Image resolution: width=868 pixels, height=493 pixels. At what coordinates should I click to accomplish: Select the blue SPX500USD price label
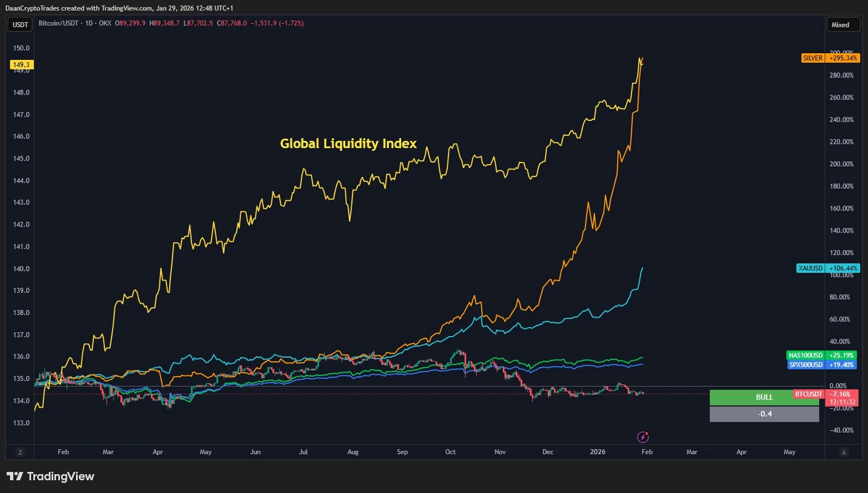click(806, 365)
